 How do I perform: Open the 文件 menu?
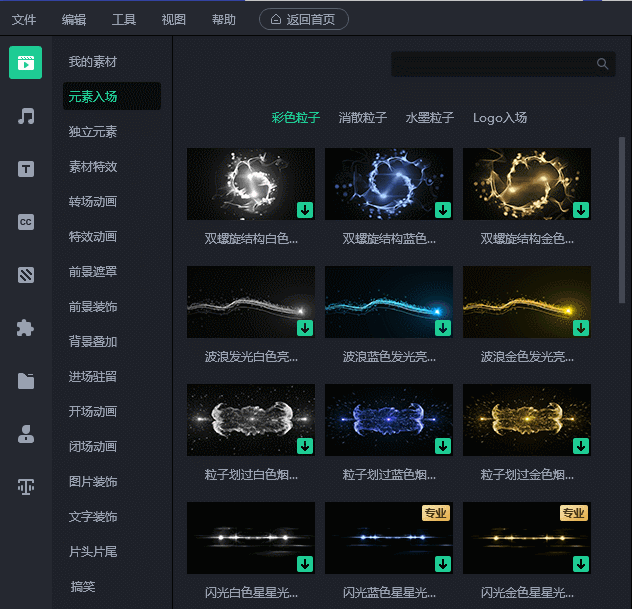24,19
